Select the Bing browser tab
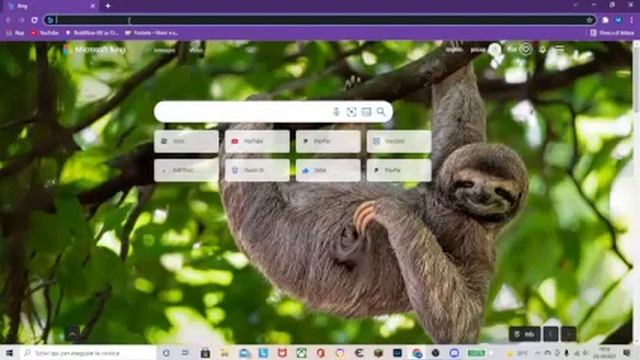 point(50,6)
